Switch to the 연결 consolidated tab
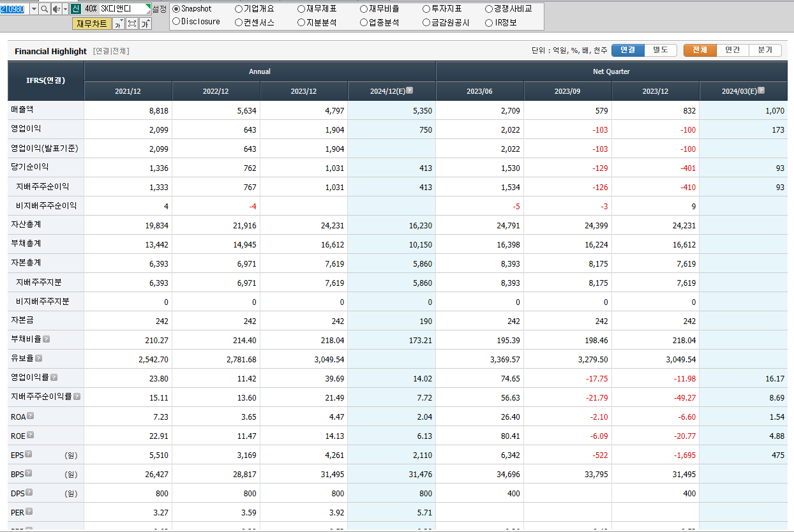Viewport: 794px width, 532px height. [x=628, y=50]
